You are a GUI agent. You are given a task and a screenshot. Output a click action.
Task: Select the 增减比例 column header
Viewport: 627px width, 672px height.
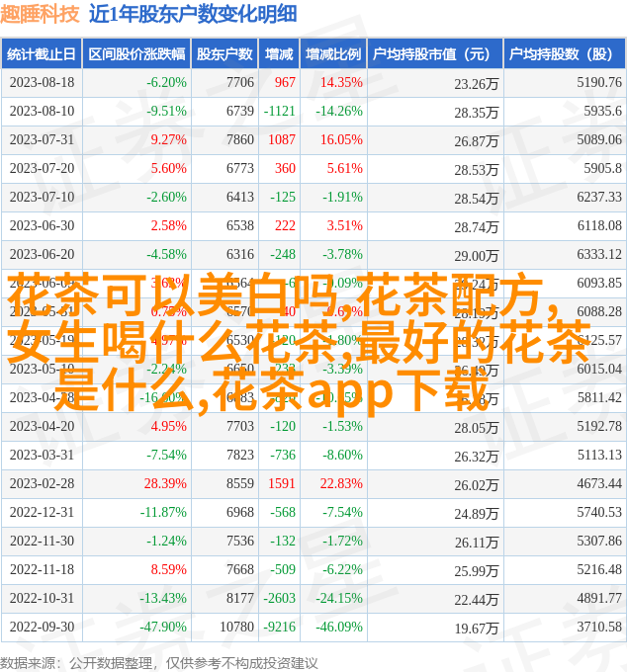click(x=332, y=54)
